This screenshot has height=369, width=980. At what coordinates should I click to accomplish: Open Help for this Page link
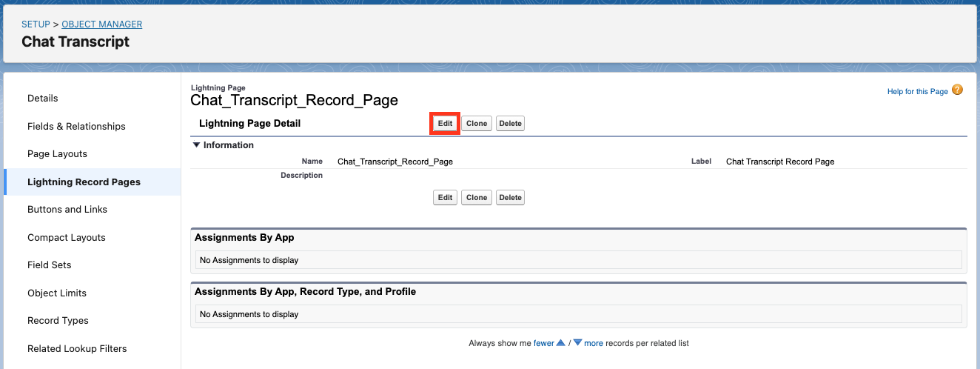tap(918, 92)
